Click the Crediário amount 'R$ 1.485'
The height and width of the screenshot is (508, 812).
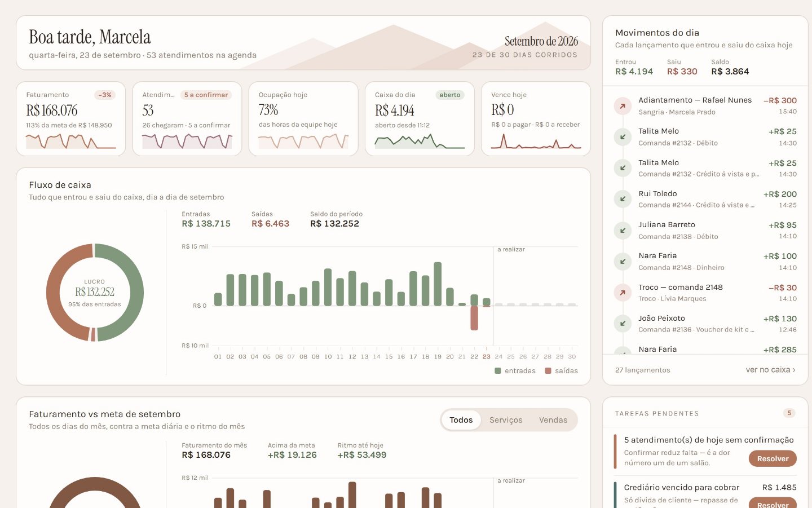coord(779,487)
